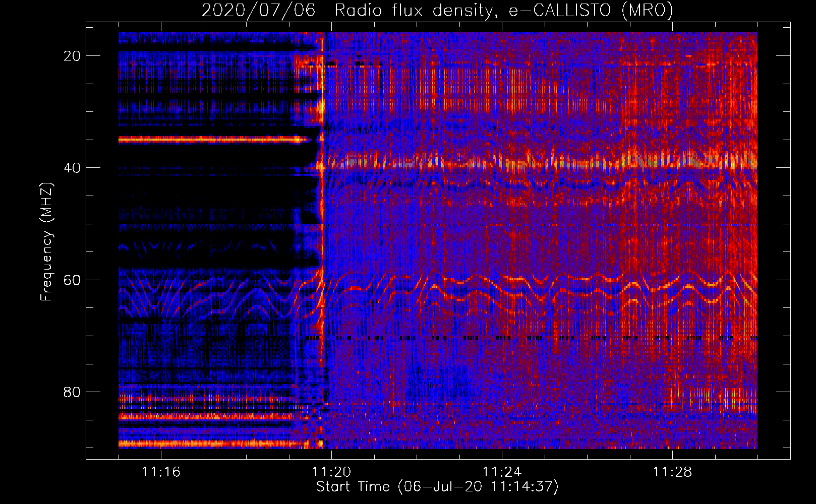Click the bright 35 MHz line before the burst

pos(212,139)
